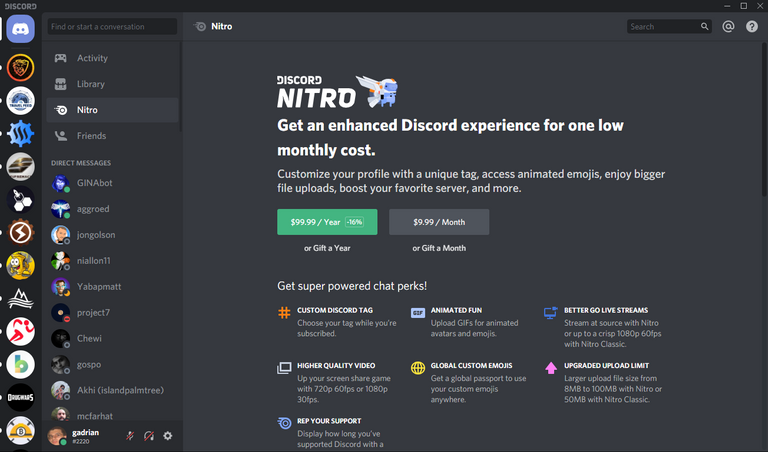Mute the microphone in user panel
768x452 pixels.
point(130,435)
